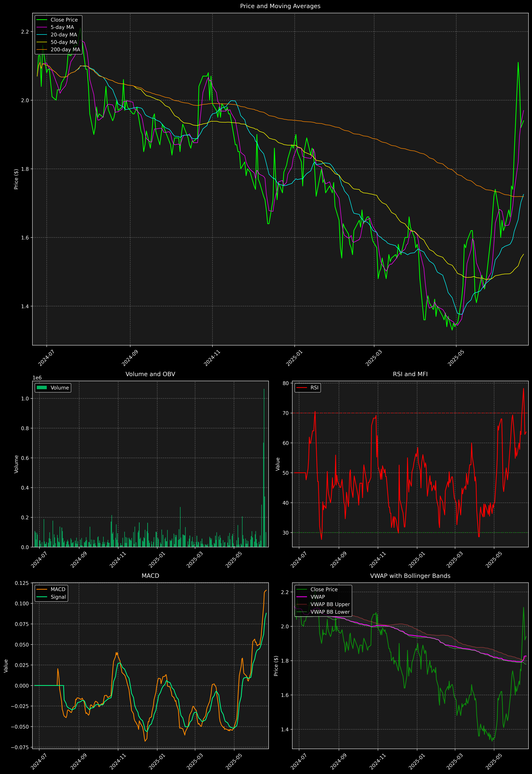Click the 'Volume and OBV' chart title
The height and width of the screenshot is (774, 532).
coord(150,374)
